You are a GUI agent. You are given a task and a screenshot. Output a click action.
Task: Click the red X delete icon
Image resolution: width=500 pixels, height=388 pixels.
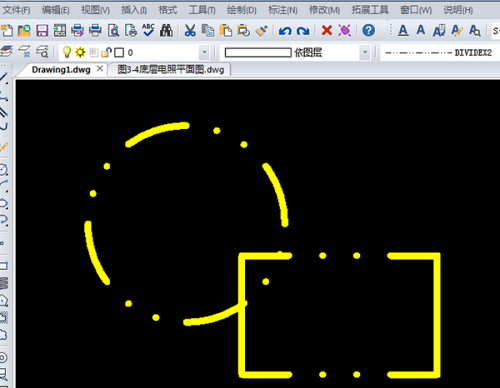(x=327, y=31)
